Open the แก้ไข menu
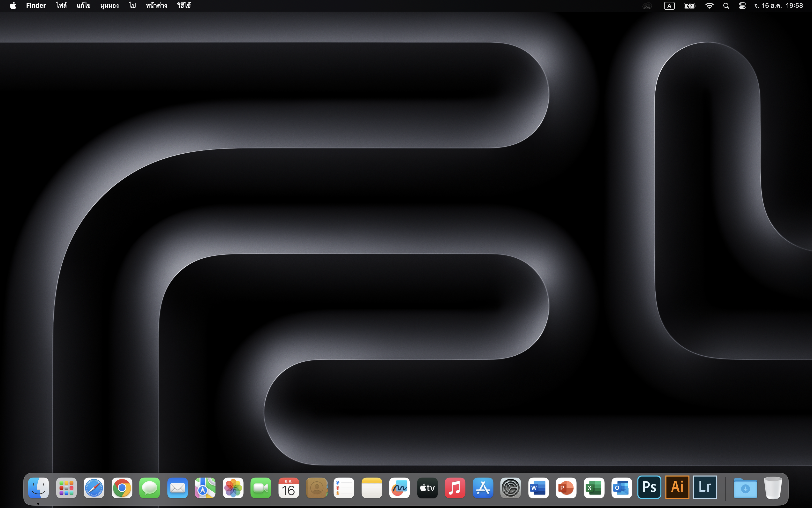Viewport: 812px width, 508px height. [x=84, y=6]
